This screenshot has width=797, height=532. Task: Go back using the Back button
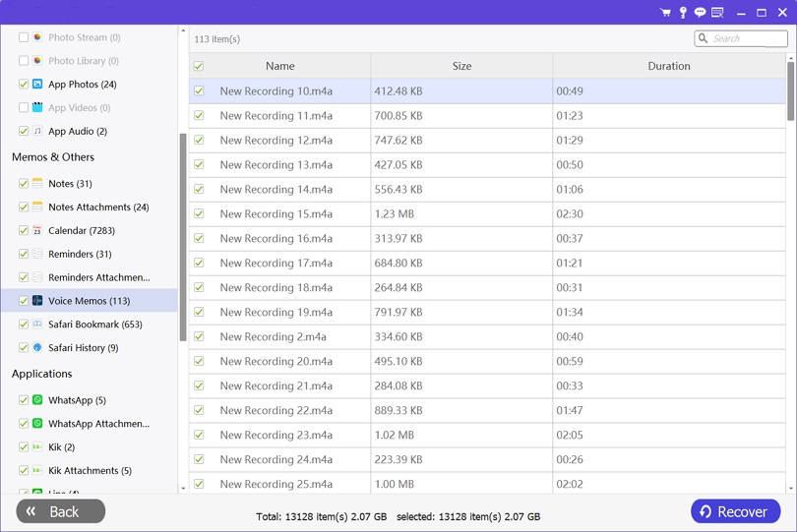61,511
